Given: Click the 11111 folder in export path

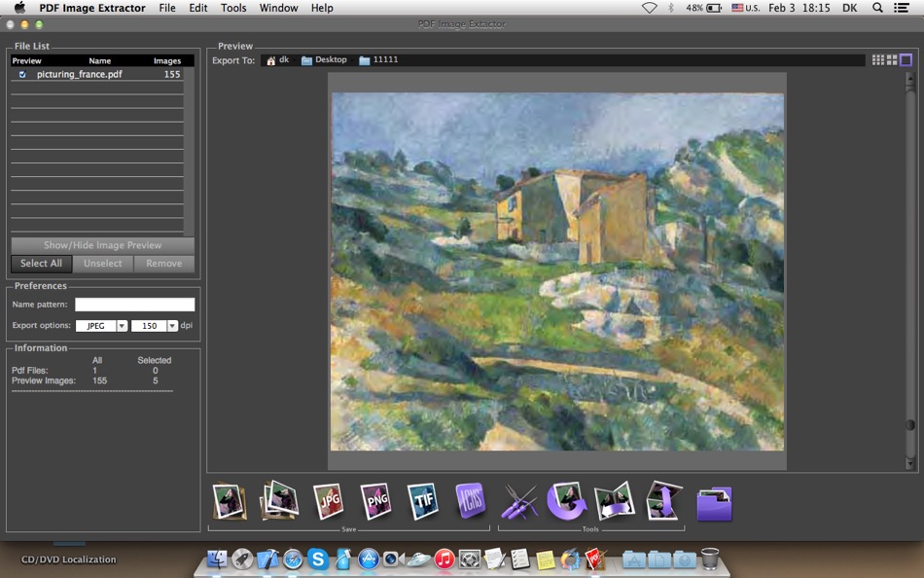Looking at the screenshot, I should coord(378,60).
